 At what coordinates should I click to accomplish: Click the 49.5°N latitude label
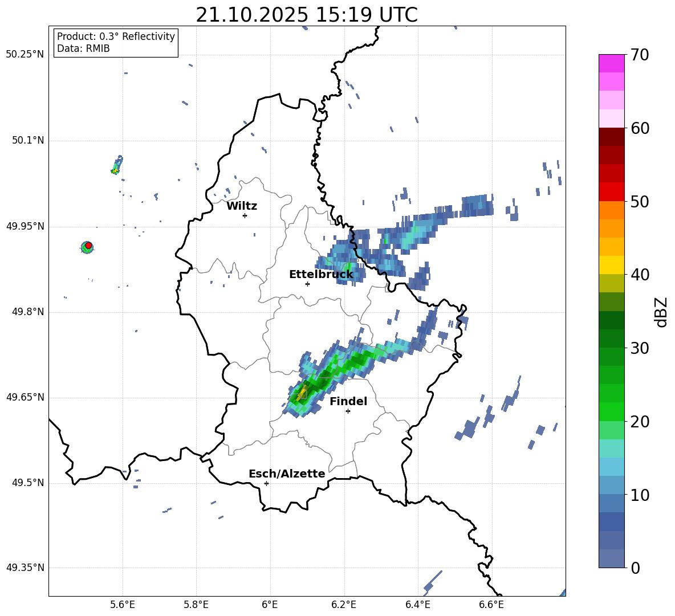pos(28,483)
